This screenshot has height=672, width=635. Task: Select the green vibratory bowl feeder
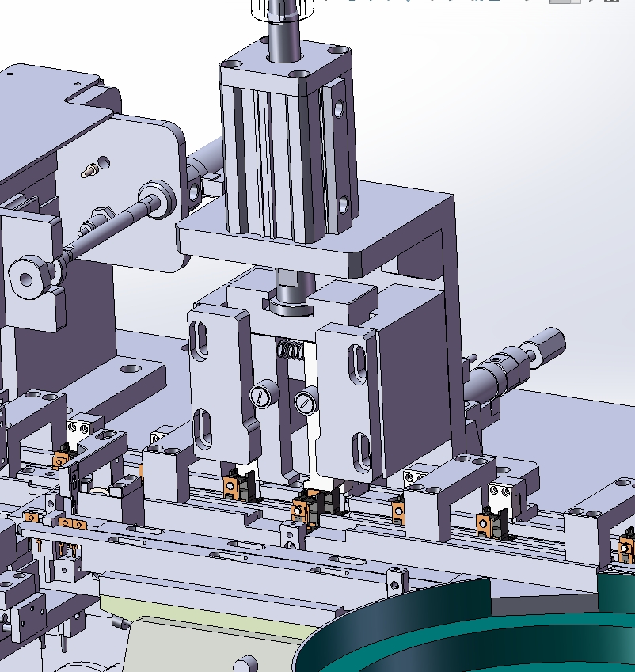[467, 626]
